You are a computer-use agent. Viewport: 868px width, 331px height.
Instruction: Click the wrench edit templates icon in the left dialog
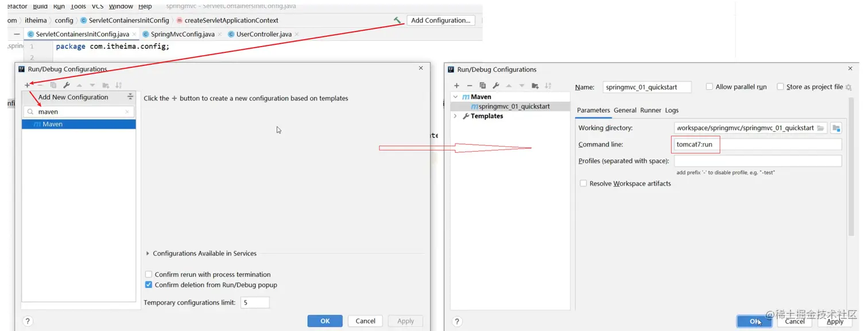(x=67, y=85)
